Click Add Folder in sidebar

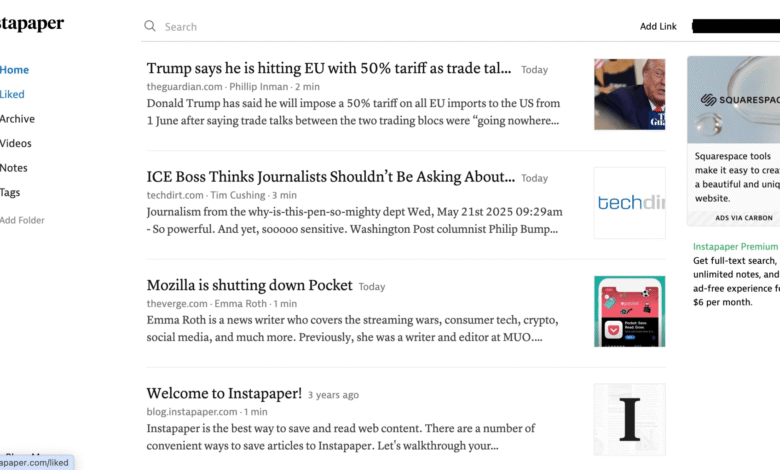click(22, 220)
